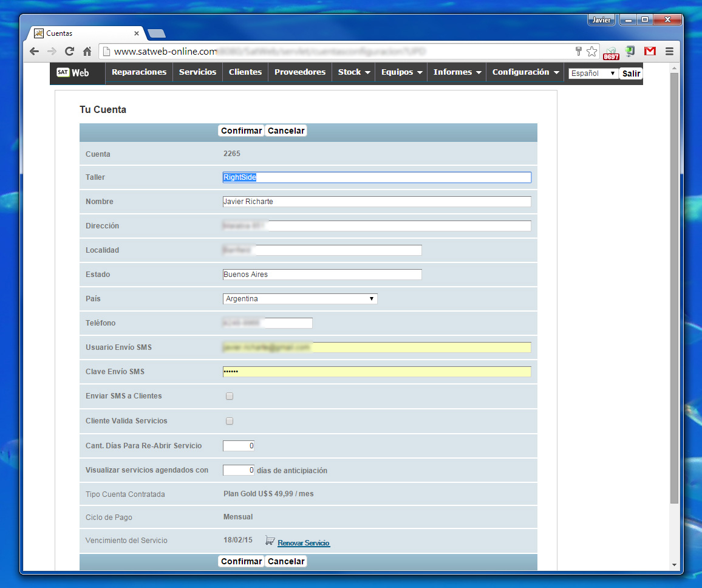Click the Cuentas tab favicon
The width and height of the screenshot is (702, 588).
[x=39, y=33]
